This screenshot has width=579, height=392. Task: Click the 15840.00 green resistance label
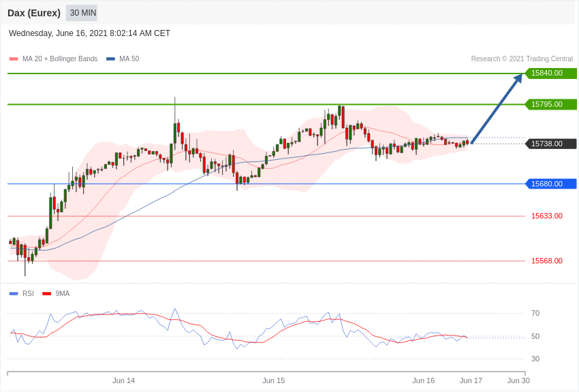(551, 73)
